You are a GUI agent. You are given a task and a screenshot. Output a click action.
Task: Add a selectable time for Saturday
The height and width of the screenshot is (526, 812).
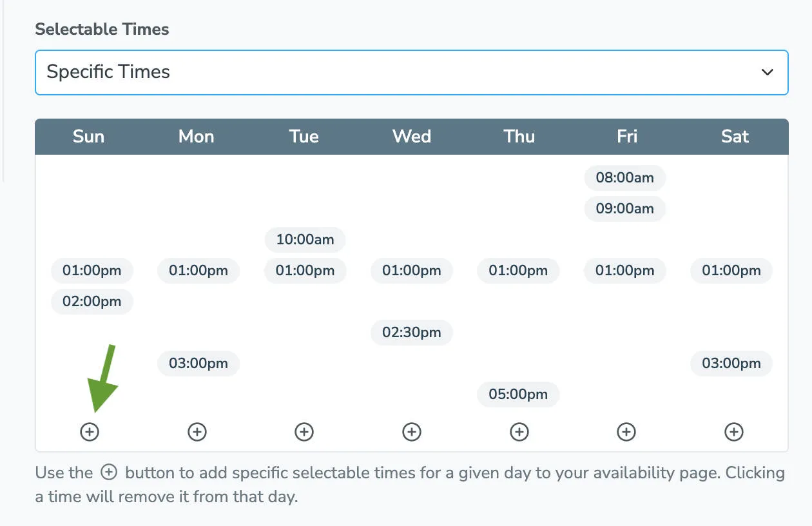[732, 432]
